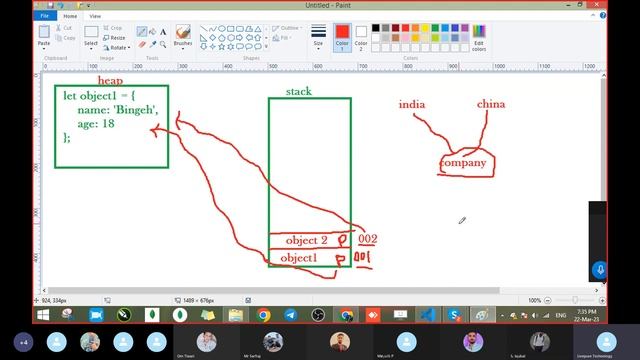Screen dimensions: 640x360
Task: Open the Brushes dropdown arrow
Action: pyautogui.click(x=183, y=48)
